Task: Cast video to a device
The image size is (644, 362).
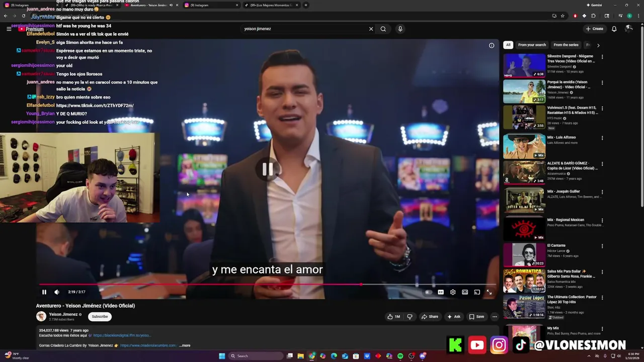Action: coord(477,292)
